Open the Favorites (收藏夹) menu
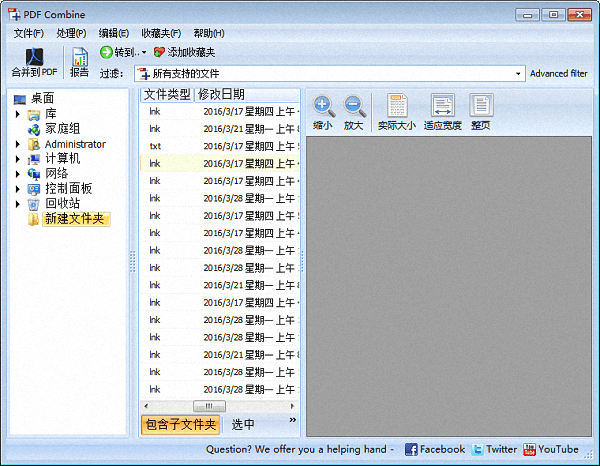This screenshot has height=466, width=600. (x=161, y=33)
